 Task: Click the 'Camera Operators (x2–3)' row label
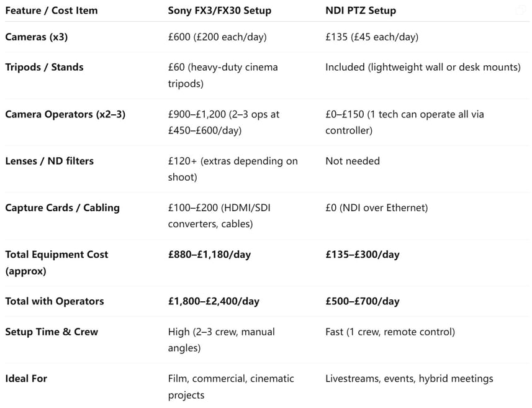click(x=65, y=114)
